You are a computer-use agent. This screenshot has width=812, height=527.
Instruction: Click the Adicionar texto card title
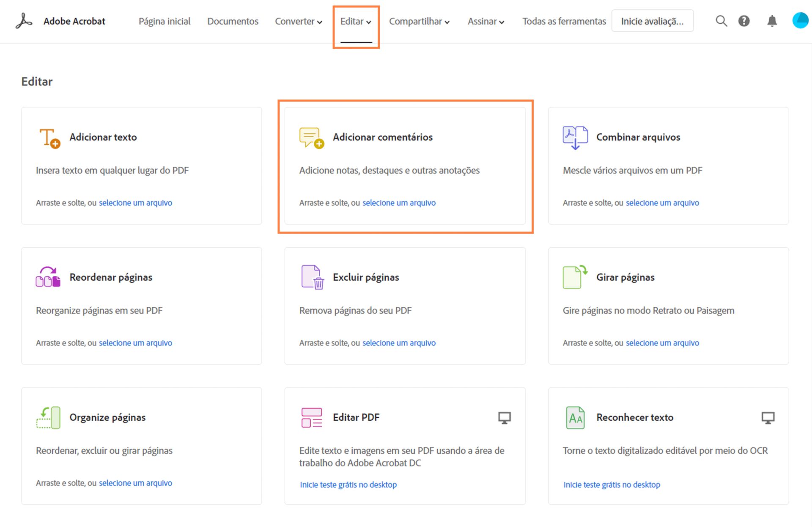pyautogui.click(x=103, y=137)
